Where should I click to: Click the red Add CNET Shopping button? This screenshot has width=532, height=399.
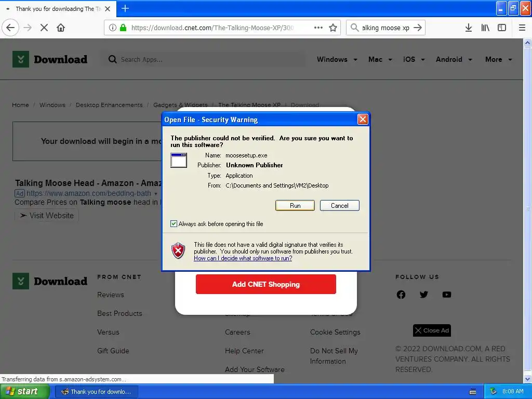pyautogui.click(x=265, y=284)
